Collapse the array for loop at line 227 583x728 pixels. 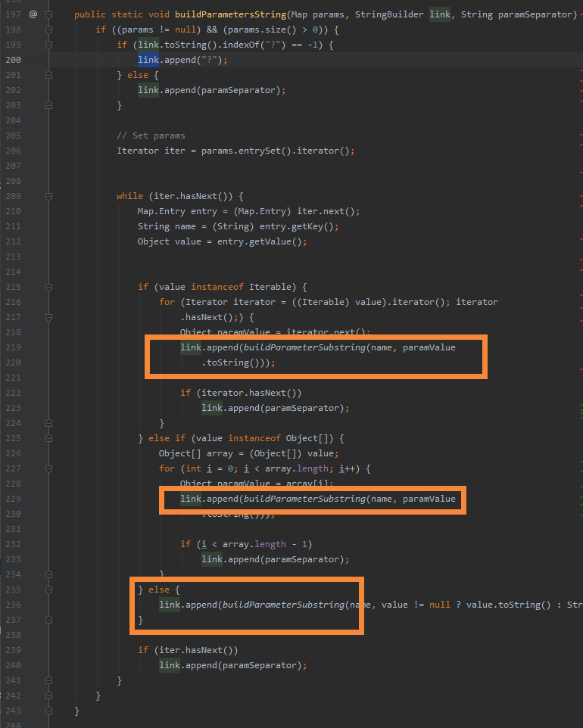point(48,468)
